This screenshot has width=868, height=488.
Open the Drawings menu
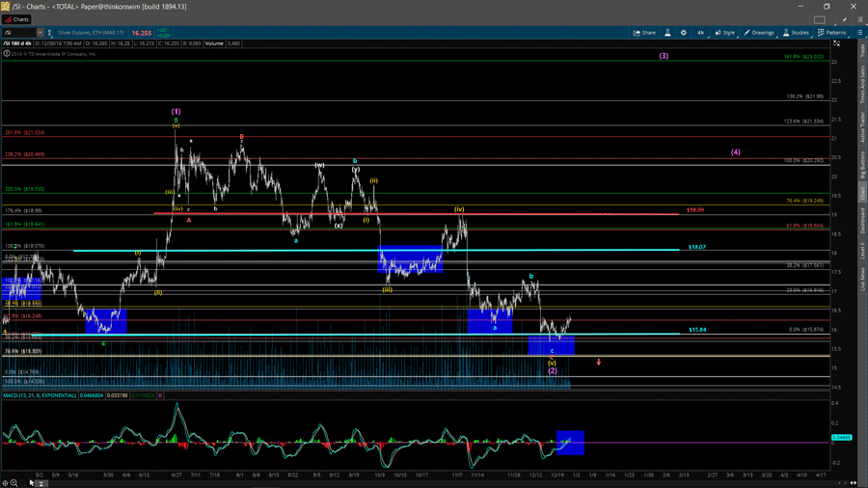tap(759, 33)
